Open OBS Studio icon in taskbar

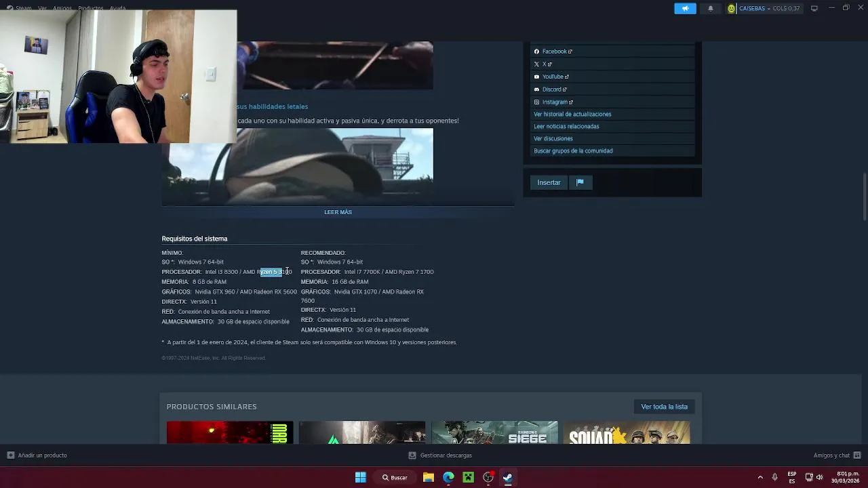488,477
